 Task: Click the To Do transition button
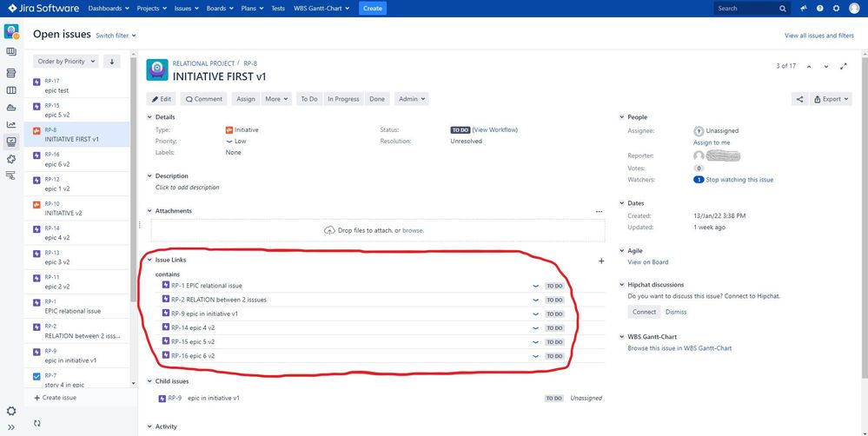[309, 99]
